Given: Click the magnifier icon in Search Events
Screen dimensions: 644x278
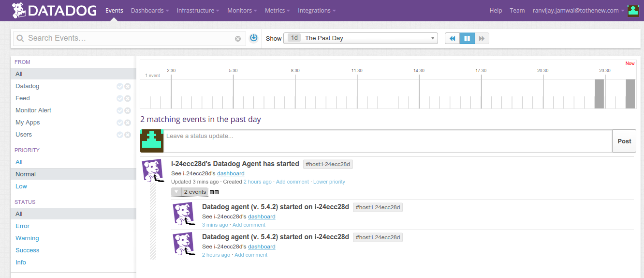Looking at the screenshot, I should click(20, 38).
